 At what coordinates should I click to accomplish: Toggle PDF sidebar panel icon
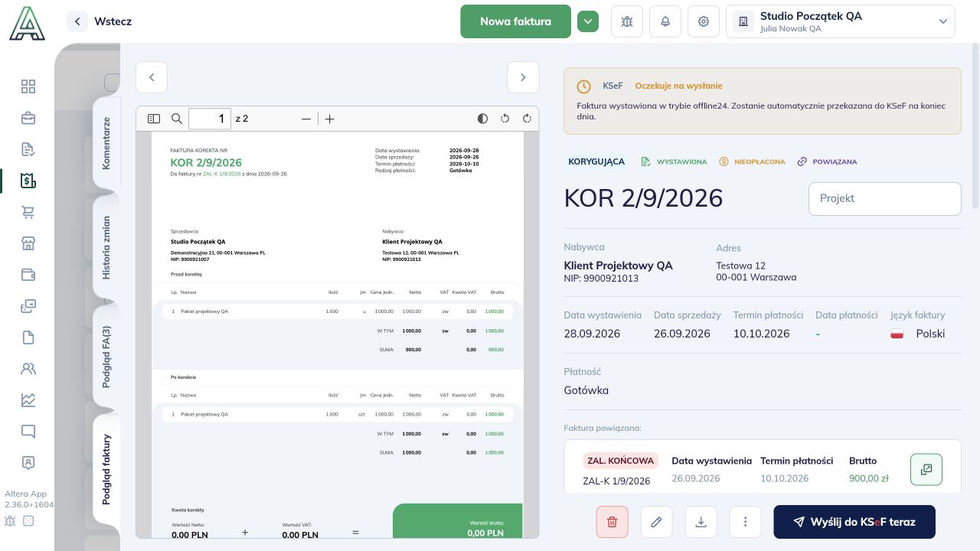154,119
